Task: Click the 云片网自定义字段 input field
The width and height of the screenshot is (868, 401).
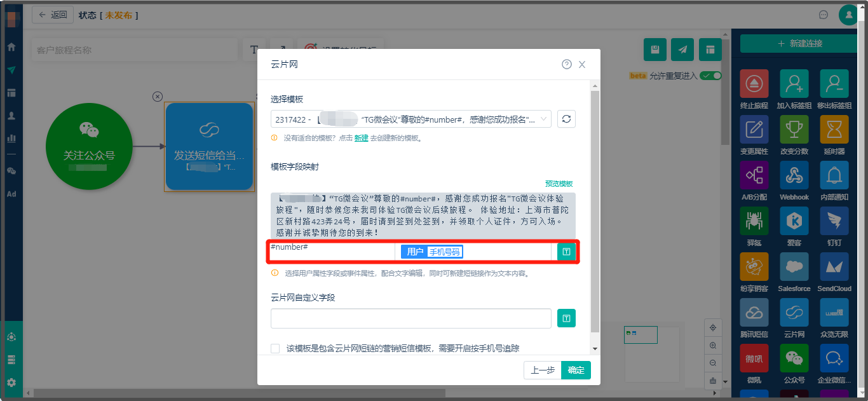Action: (x=410, y=318)
